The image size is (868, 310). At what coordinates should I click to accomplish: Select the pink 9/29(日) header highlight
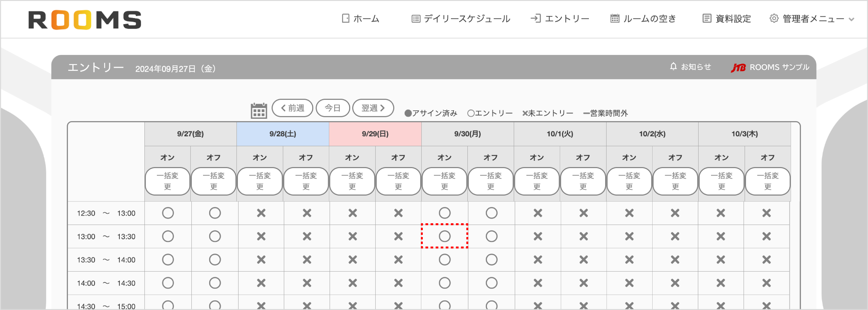point(375,134)
